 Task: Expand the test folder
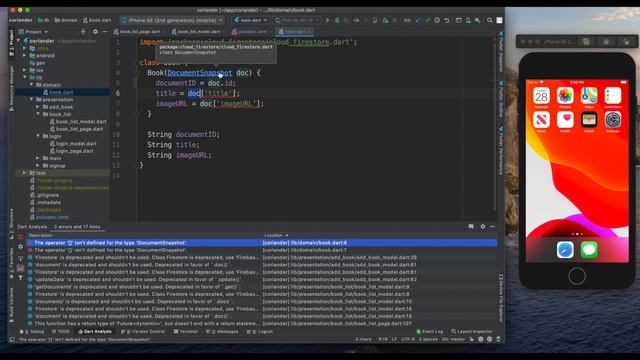pyautogui.click(x=25, y=173)
